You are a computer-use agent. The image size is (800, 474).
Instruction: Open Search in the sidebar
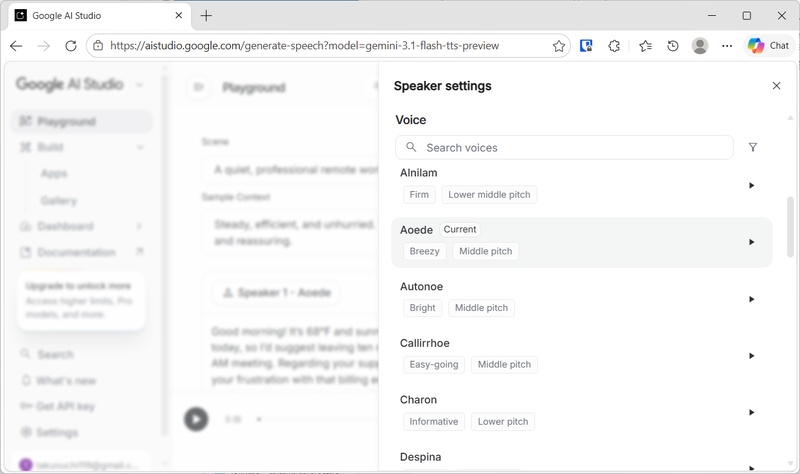(47, 354)
